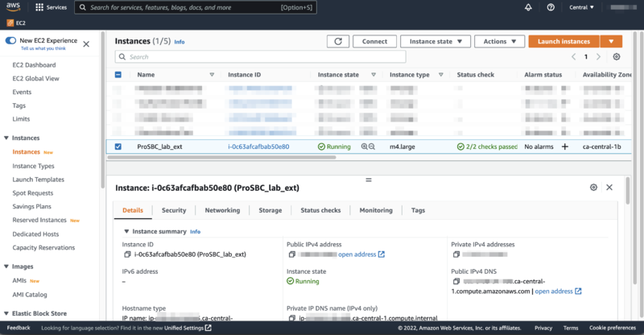The width and height of the screenshot is (644, 335).
Task: Go to next page of instances
Action: pyautogui.click(x=598, y=56)
